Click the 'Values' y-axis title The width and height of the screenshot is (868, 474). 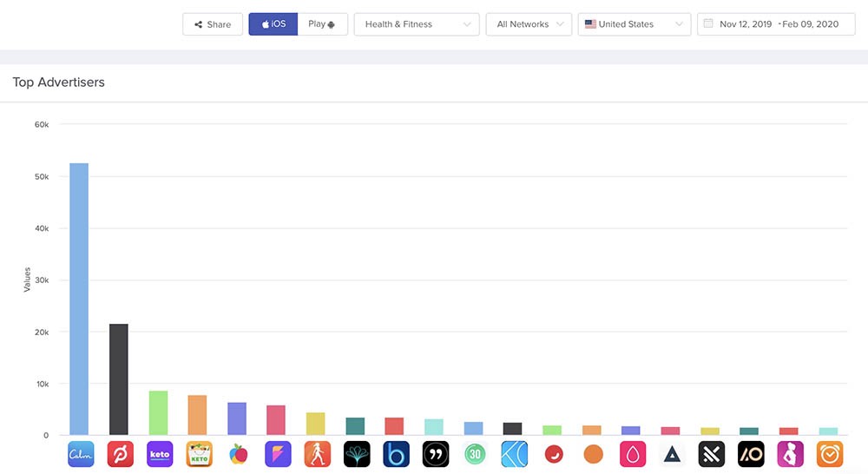(x=27, y=280)
